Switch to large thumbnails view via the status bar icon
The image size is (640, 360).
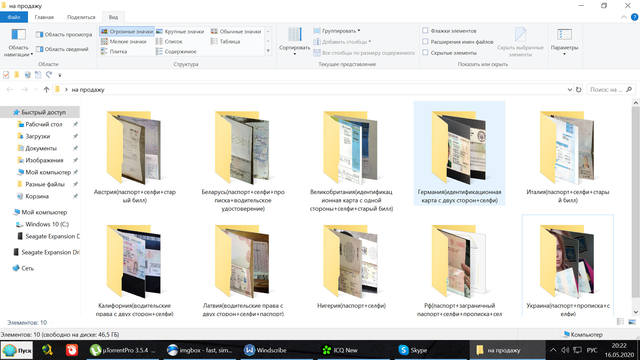632,322
